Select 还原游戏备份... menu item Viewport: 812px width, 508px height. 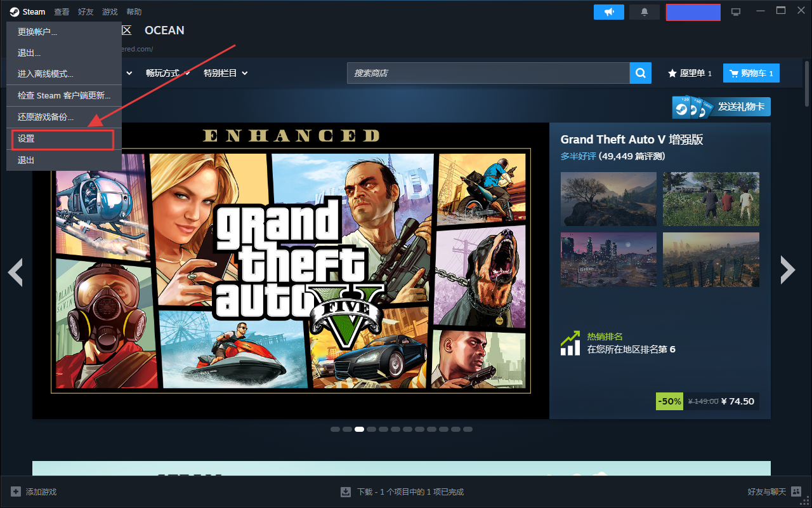(x=64, y=117)
